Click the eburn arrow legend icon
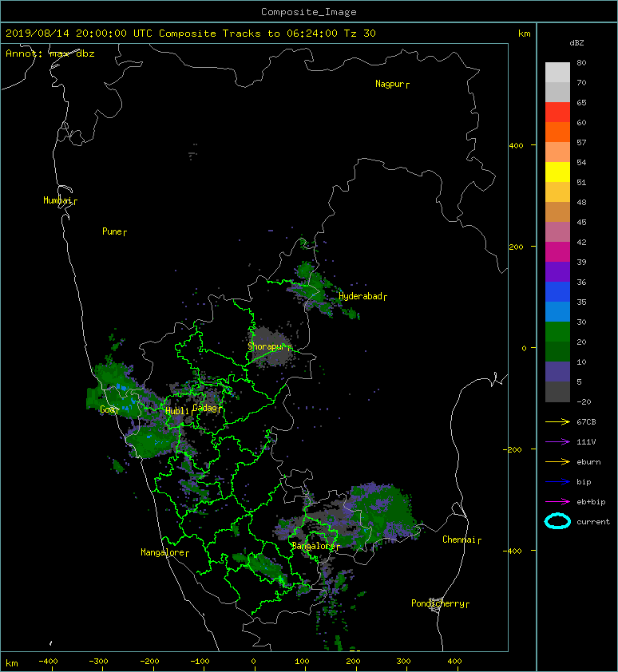This screenshot has width=618, height=672. pos(557,462)
